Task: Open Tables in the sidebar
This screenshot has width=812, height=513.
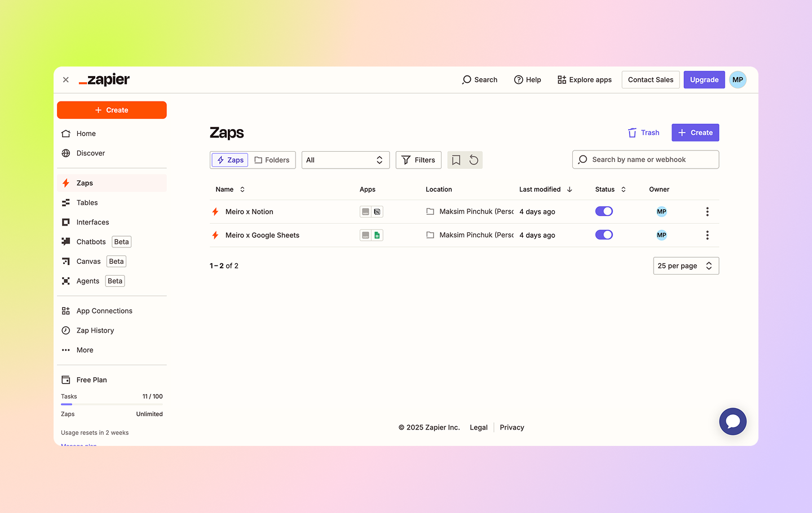Action: 112,203
